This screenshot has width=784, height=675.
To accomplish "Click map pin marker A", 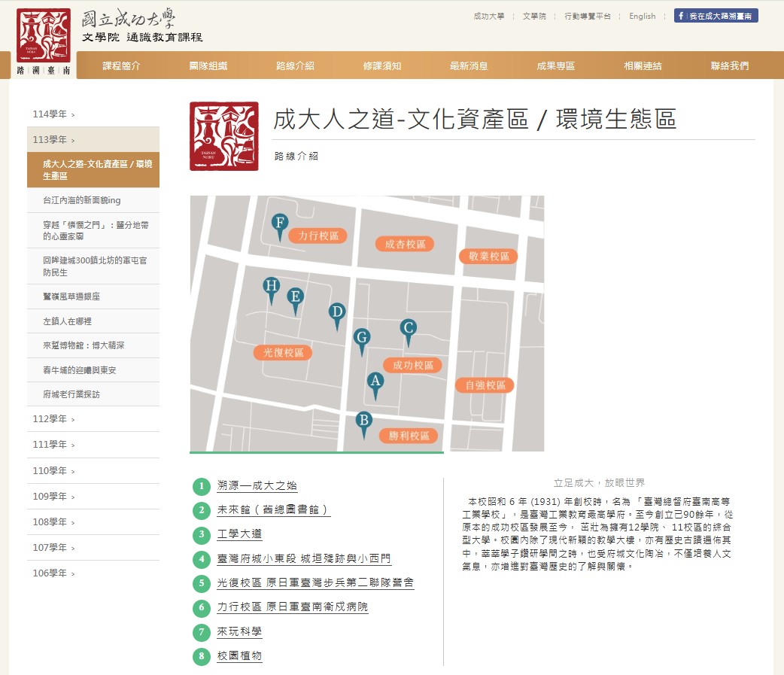I will (375, 383).
